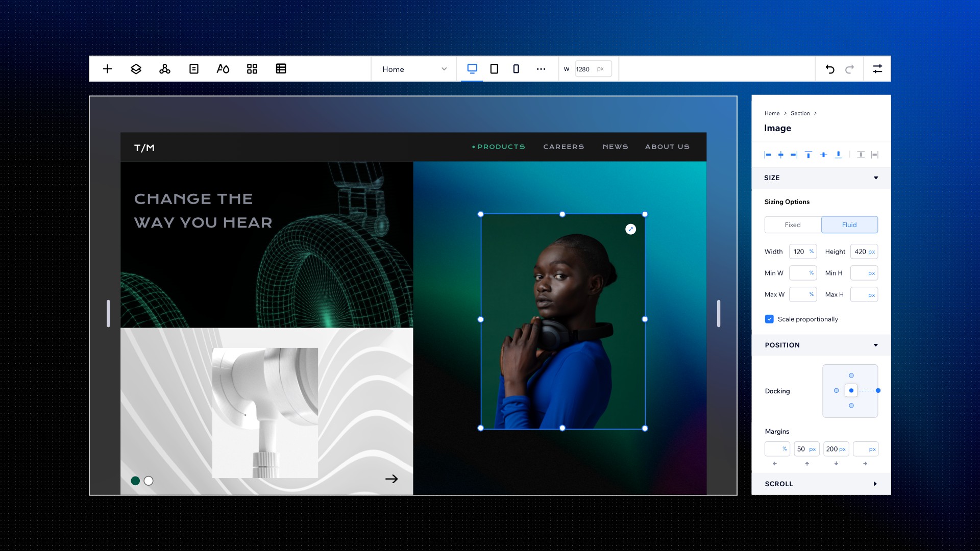Open the sections grid icon in the toolbar
The width and height of the screenshot is (980, 551).
point(252,68)
